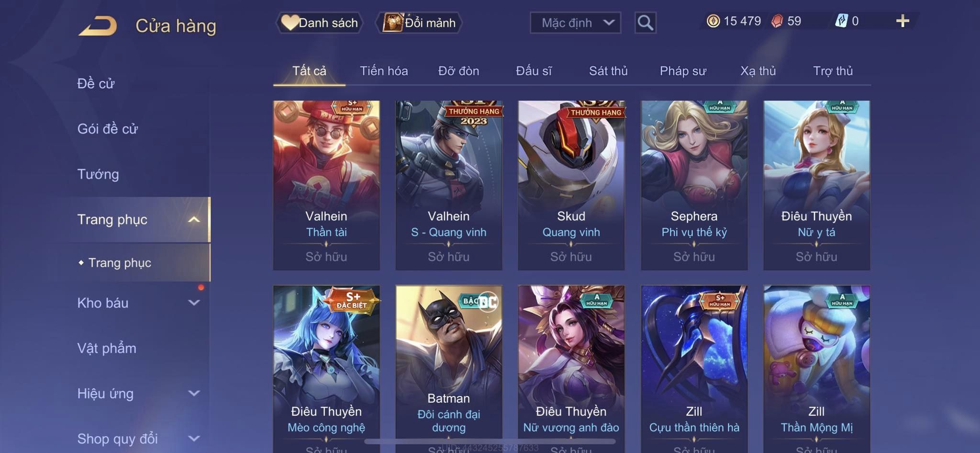980x453 pixels.
Task: Tap the back arrow beside Cửa hàng
Action: pos(99,25)
